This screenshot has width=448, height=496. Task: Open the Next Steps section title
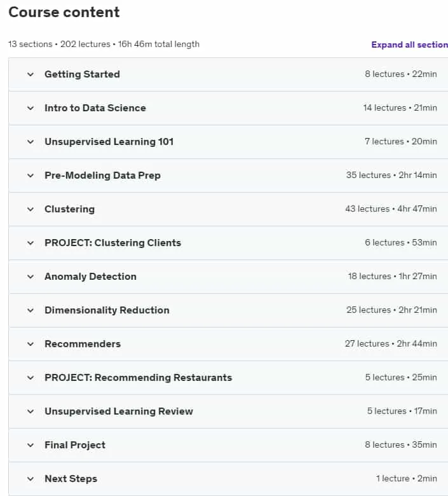pyautogui.click(x=71, y=479)
